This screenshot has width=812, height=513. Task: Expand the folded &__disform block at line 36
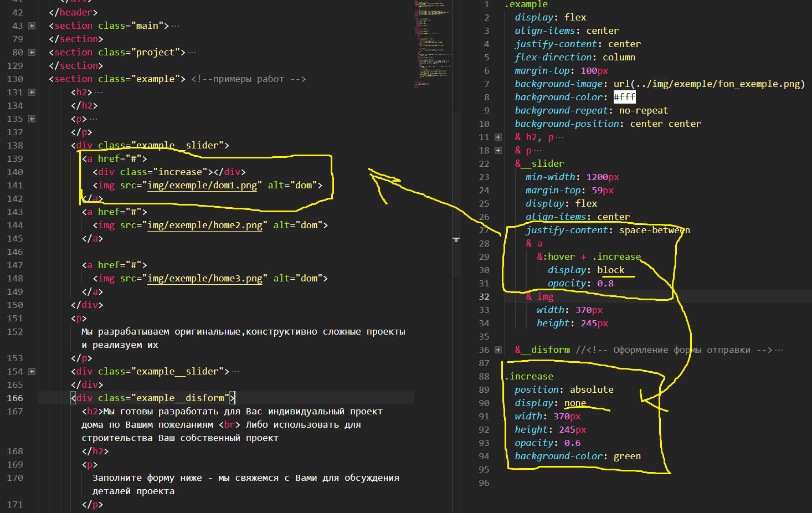498,350
